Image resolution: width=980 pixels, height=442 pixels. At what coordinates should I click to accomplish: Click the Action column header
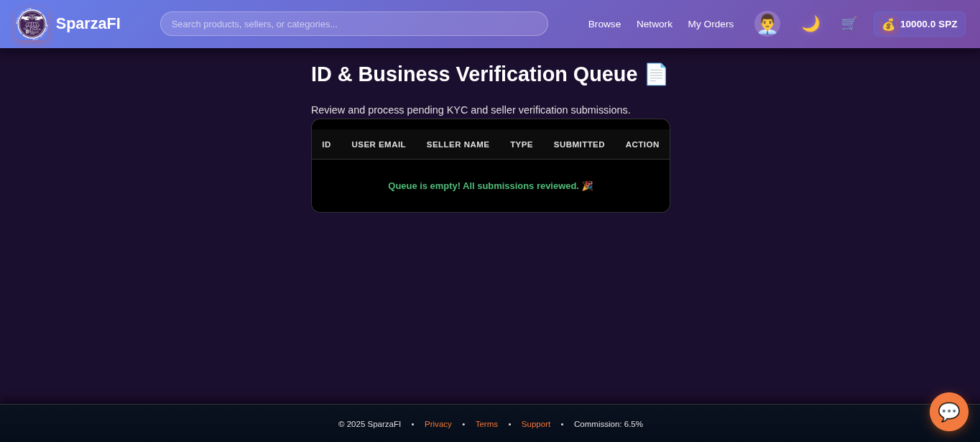(642, 144)
